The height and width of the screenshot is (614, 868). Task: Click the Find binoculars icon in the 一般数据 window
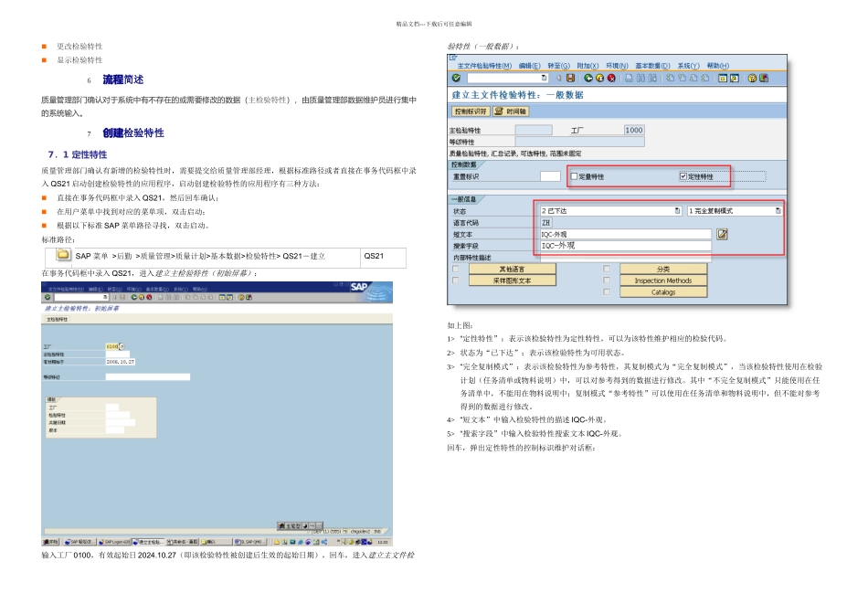pos(641,78)
